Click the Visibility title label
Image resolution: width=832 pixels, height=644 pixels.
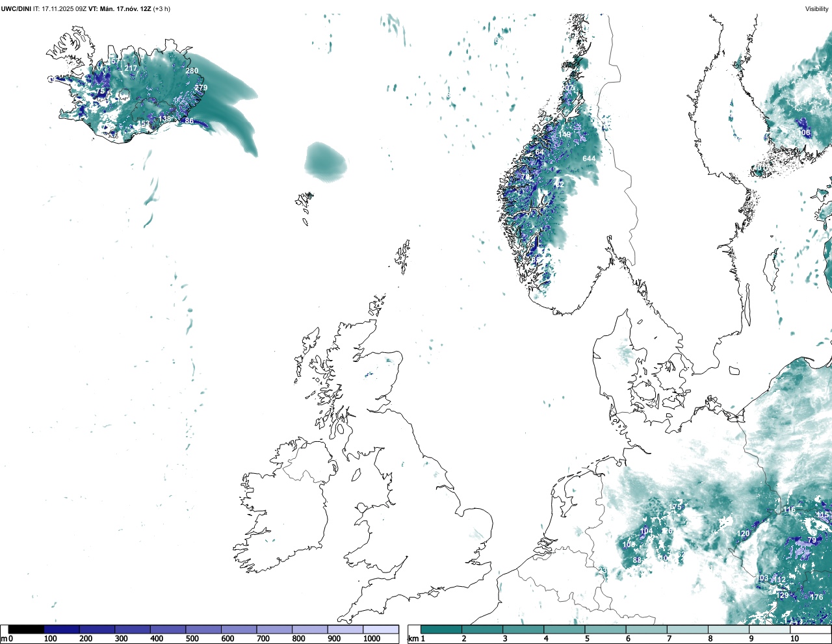tap(817, 9)
